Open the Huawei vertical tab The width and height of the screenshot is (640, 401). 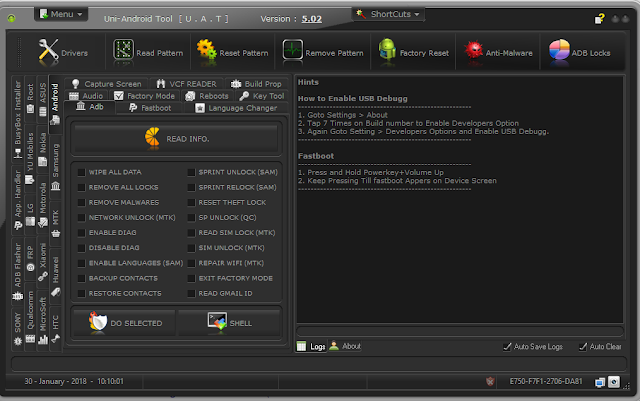click(56, 276)
